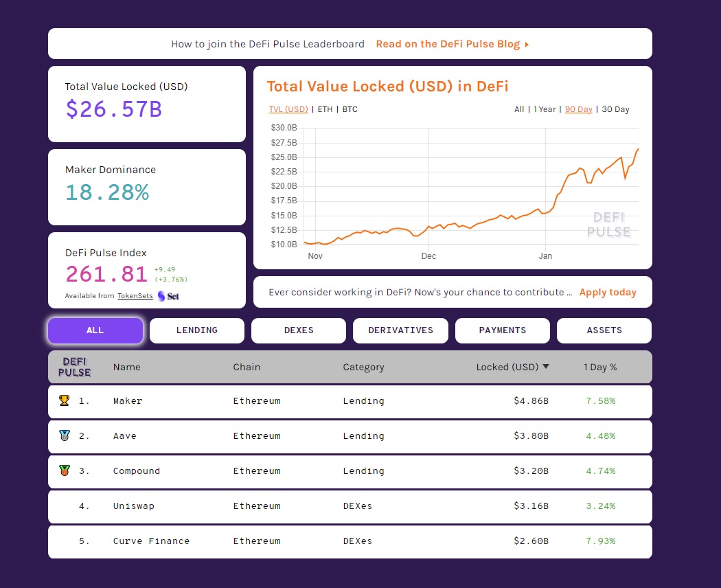The height and width of the screenshot is (588, 721).
Task: Open the TokenSets link
Action: (135, 296)
